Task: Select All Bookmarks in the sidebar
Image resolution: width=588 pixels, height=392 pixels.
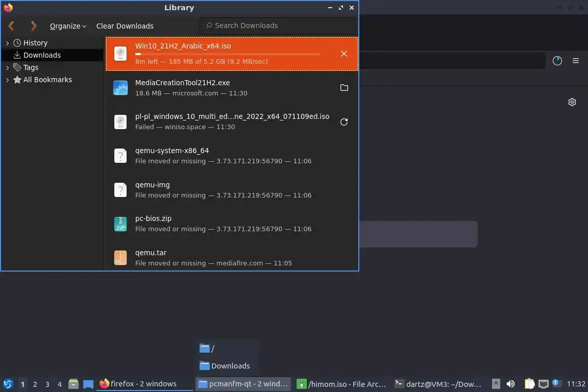Action: click(47, 80)
